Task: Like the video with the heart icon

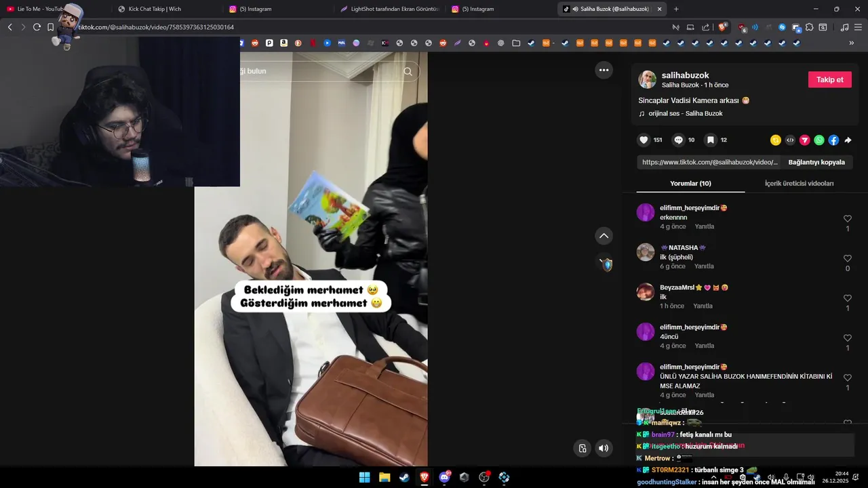Action: pos(644,140)
